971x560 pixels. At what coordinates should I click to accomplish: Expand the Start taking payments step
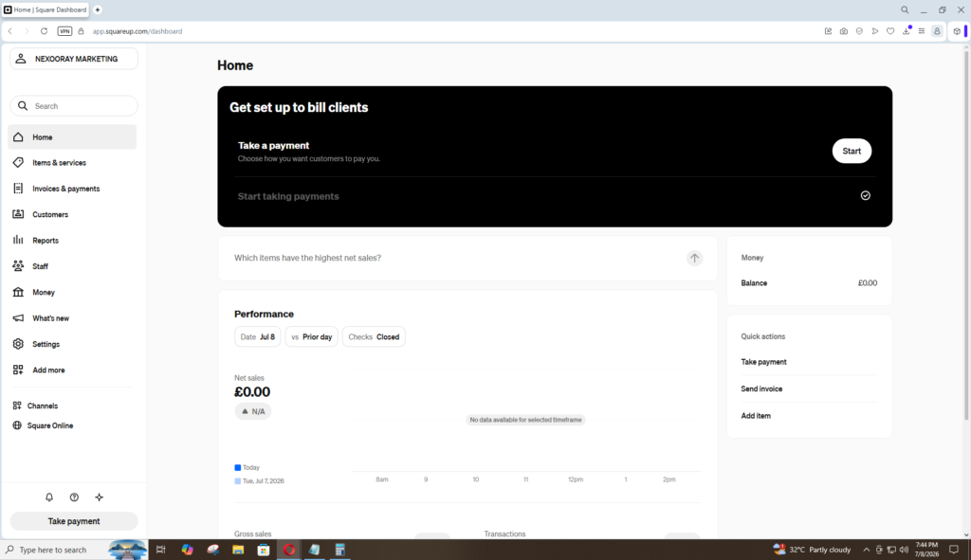555,196
